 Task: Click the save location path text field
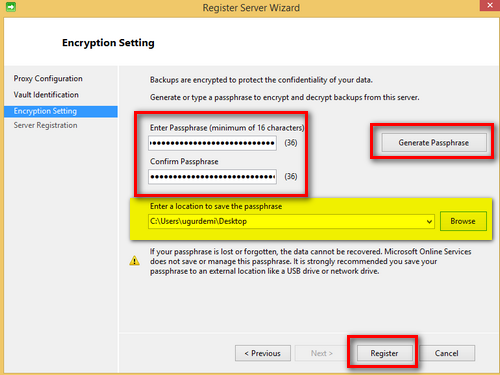[x=287, y=222]
